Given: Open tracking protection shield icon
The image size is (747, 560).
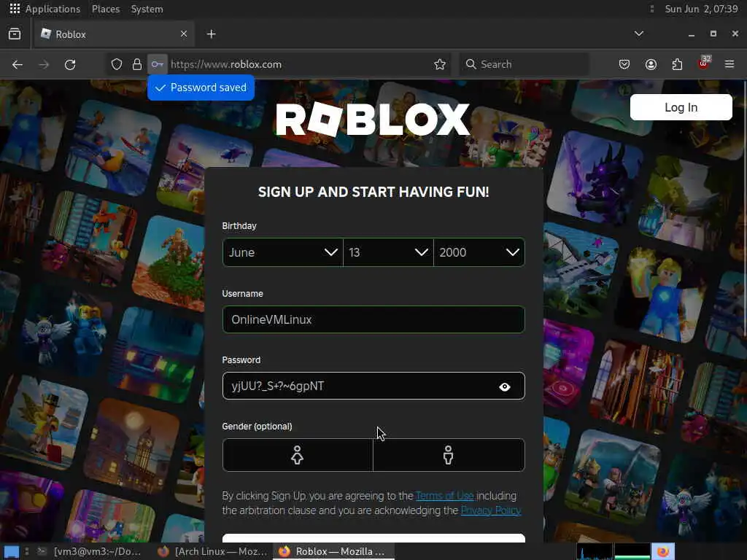Looking at the screenshot, I should coord(117,64).
